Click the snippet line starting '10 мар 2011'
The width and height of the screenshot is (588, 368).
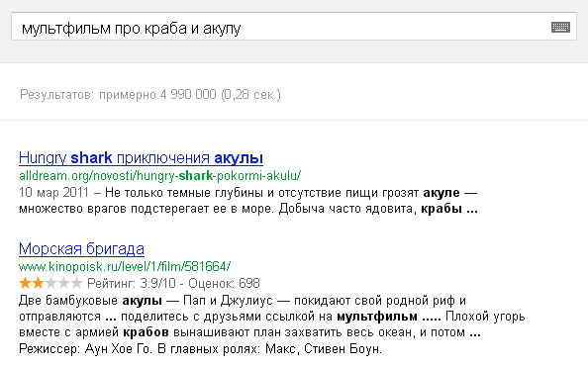coord(247,193)
